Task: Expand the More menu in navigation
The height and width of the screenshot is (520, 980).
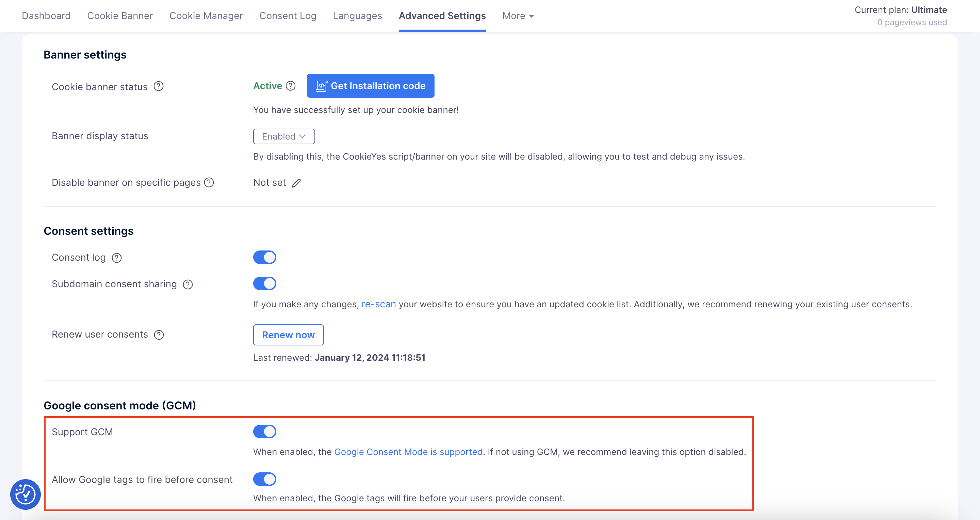Action: pyautogui.click(x=518, y=16)
